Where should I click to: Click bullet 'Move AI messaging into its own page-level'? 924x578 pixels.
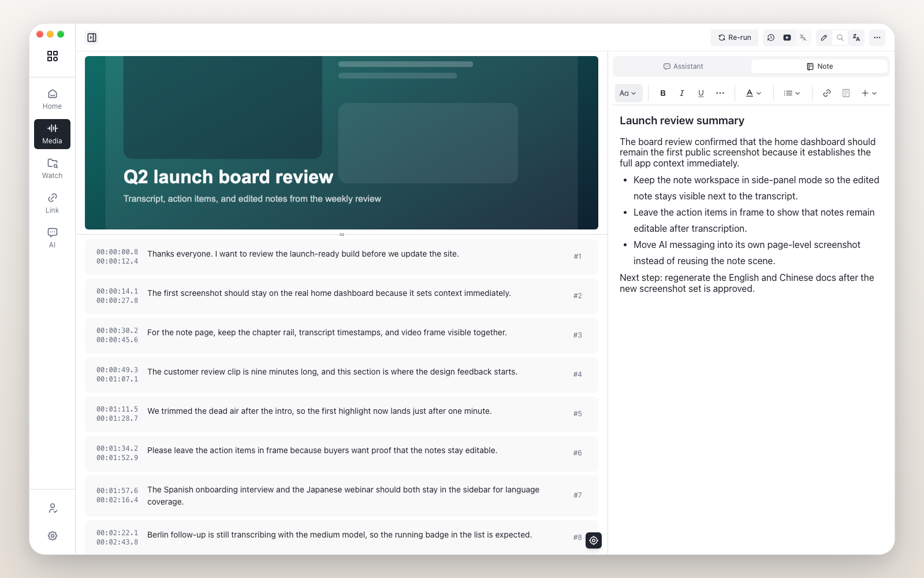coord(747,253)
